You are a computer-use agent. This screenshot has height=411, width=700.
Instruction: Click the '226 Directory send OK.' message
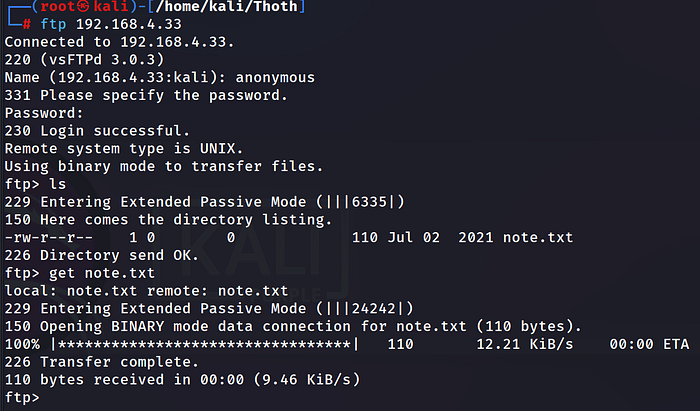101,256
